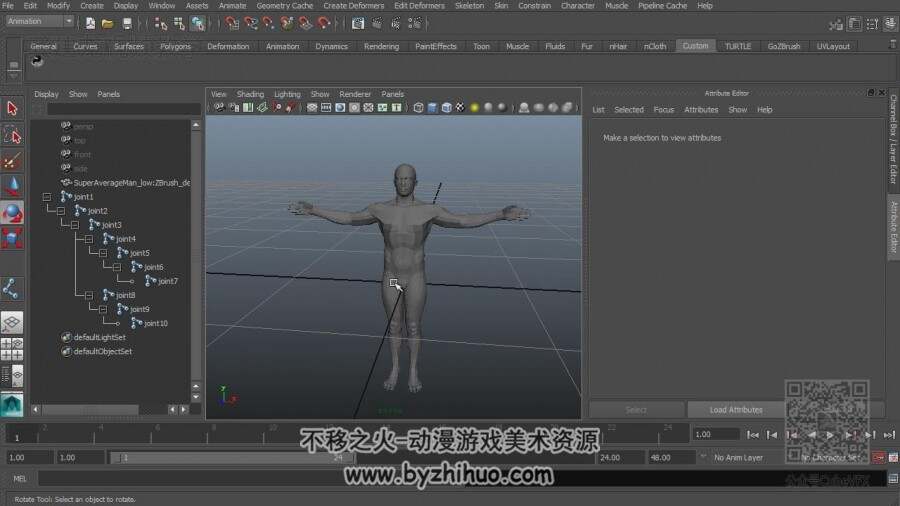Open the Skeleton menu
The width and height of the screenshot is (900, 506).
pos(469,5)
